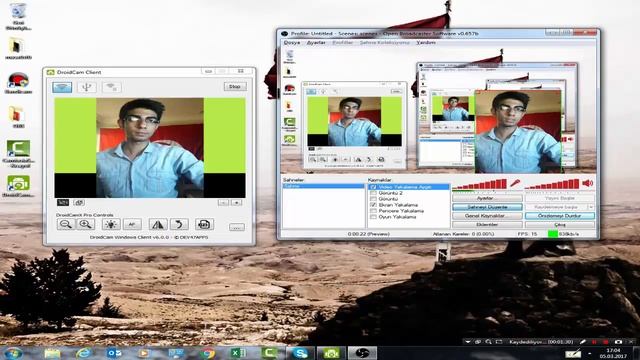The height and width of the screenshot is (360, 640).
Task: Select the Sahne item in the Sahneler list
Action: (323, 186)
